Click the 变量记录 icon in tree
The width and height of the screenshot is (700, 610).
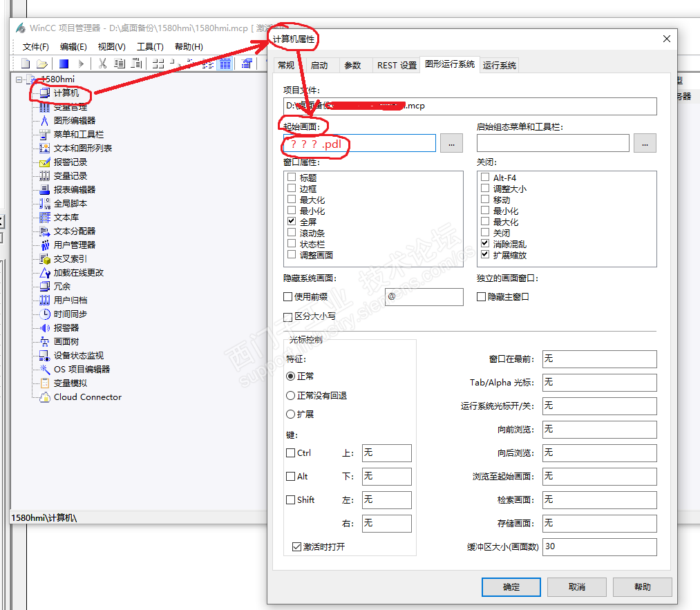(45, 176)
